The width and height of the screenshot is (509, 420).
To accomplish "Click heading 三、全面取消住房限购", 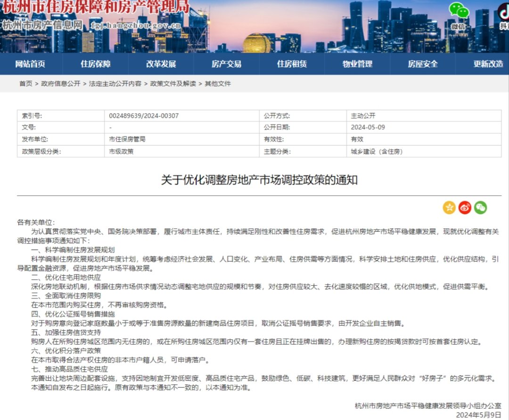I will 66,296.
